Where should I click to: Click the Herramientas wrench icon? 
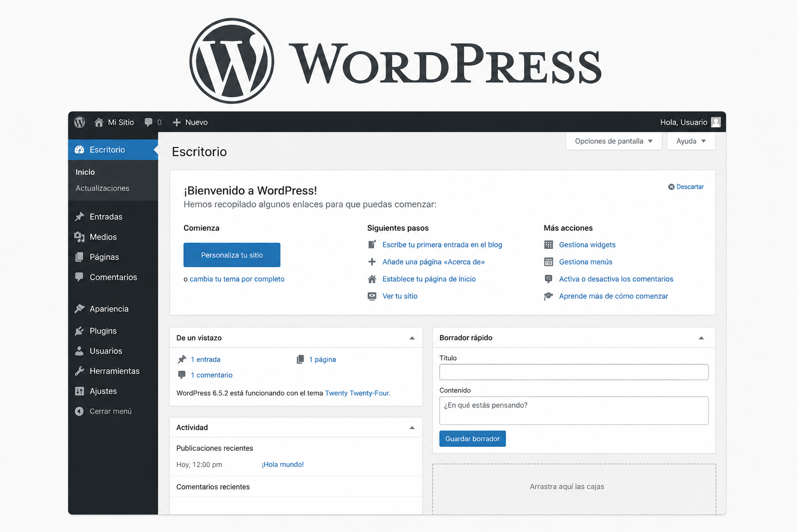[79, 371]
